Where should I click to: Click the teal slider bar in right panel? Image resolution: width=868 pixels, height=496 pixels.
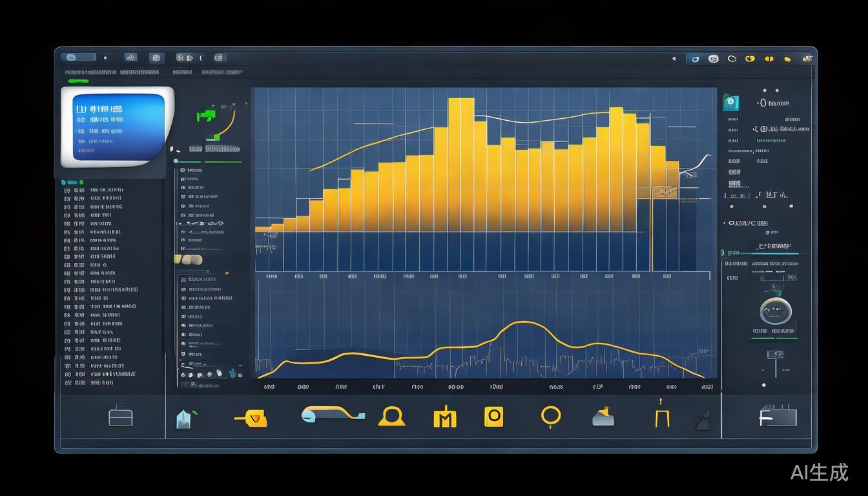(x=775, y=254)
